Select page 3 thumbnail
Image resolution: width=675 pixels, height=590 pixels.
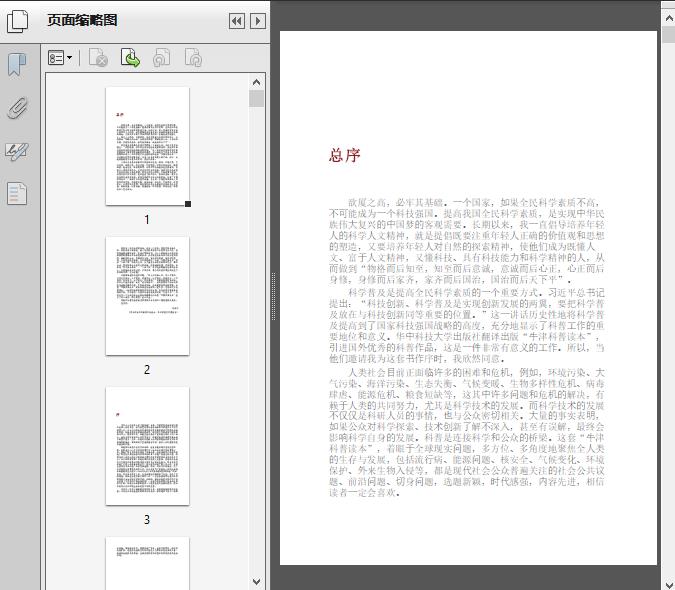pyautogui.click(x=147, y=446)
